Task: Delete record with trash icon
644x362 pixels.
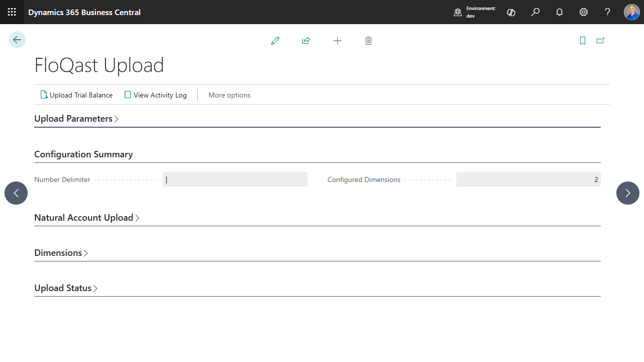Action: [x=368, y=41]
